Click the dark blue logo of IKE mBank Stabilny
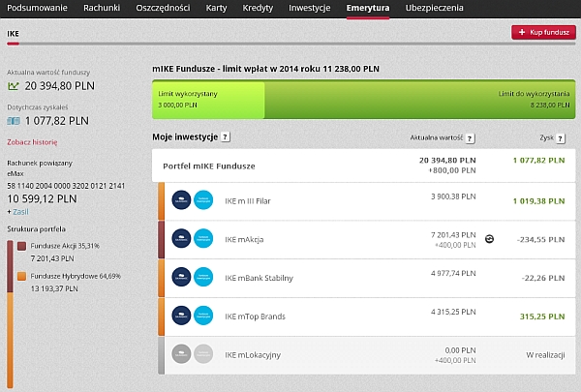581x392 pixels. click(x=181, y=277)
